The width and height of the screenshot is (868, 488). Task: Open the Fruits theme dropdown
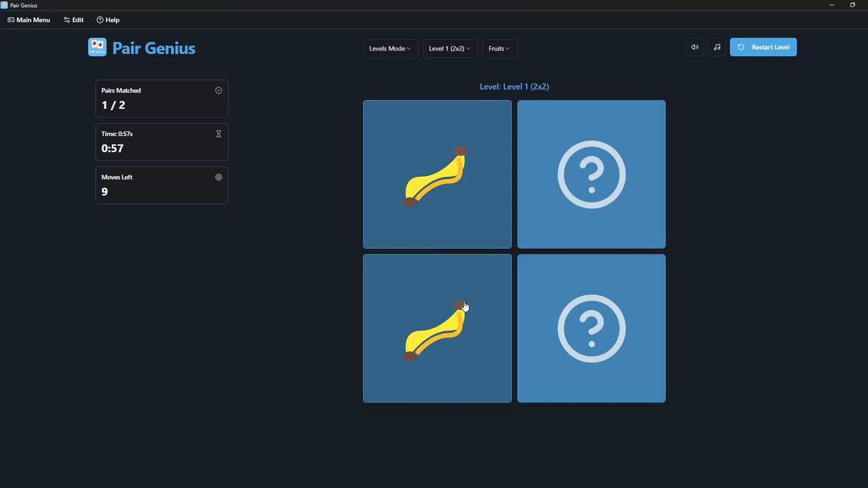point(500,48)
